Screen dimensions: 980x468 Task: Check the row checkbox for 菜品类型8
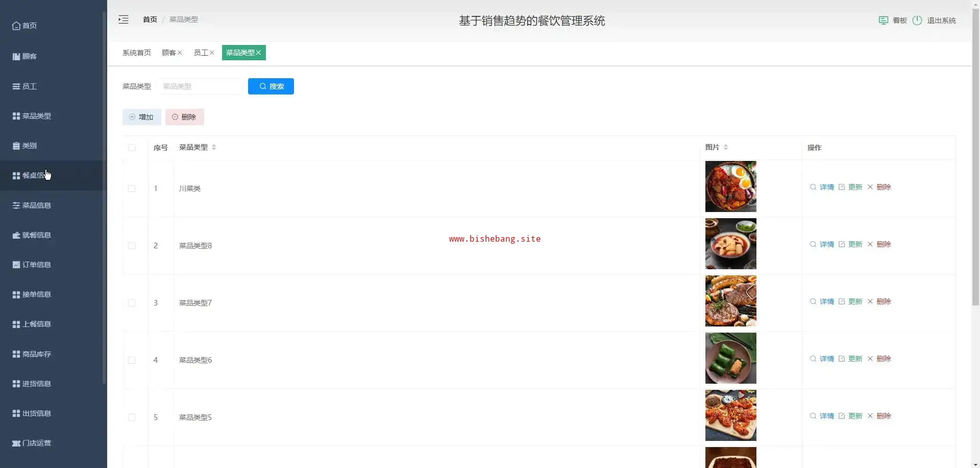click(x=132, y=246)
